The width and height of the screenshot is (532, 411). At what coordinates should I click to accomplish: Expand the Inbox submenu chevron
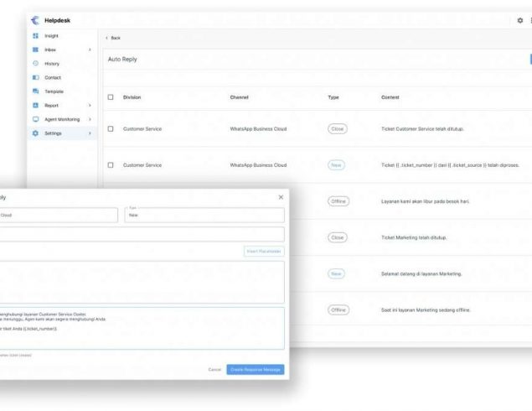coord(90,49)
